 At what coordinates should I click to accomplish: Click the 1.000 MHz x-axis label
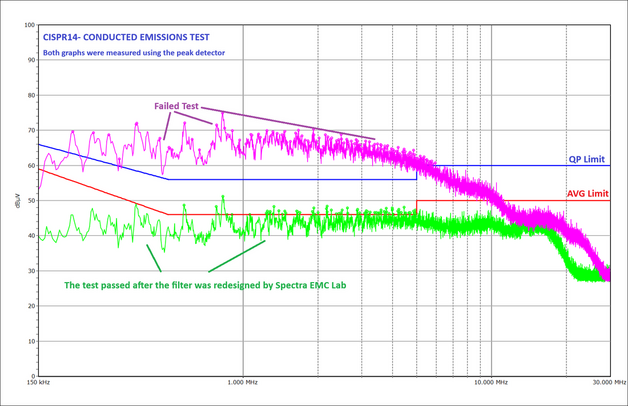[243, 382]
